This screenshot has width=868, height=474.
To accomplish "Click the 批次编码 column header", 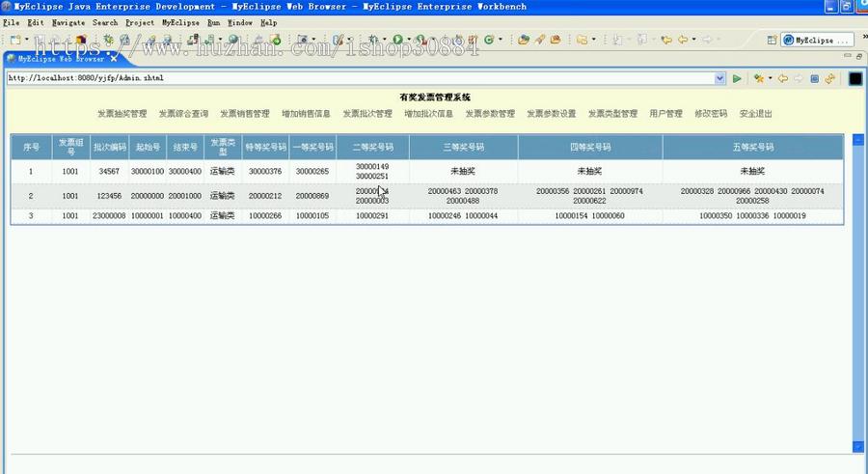I will pyautogui.click(x=110, y=147).
